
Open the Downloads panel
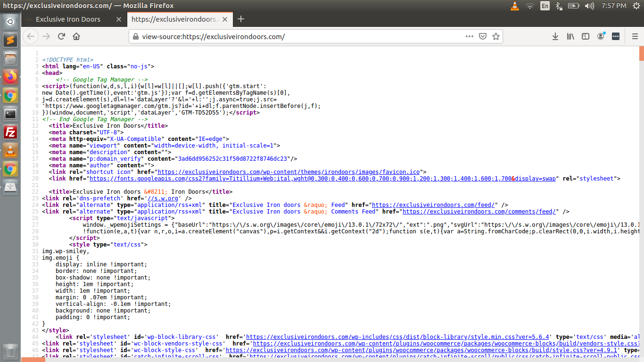[x=555, y=36]
